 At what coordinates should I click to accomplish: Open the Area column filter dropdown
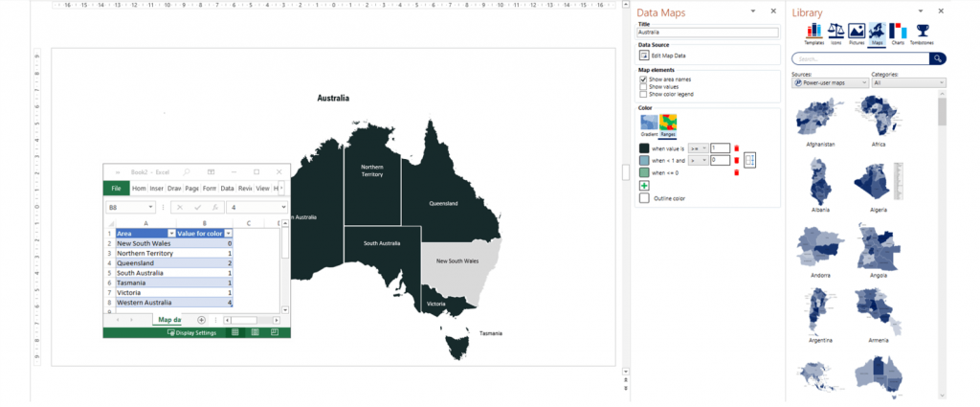(x=172, y=234)
